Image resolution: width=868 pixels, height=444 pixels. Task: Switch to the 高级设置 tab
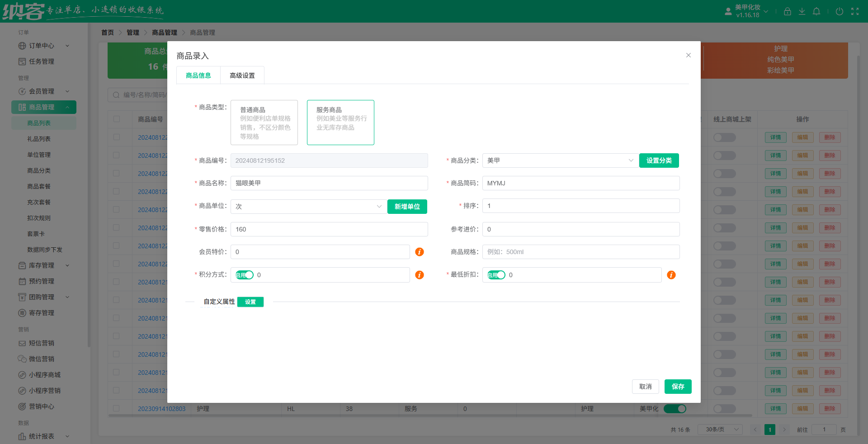tap(242, 75)
